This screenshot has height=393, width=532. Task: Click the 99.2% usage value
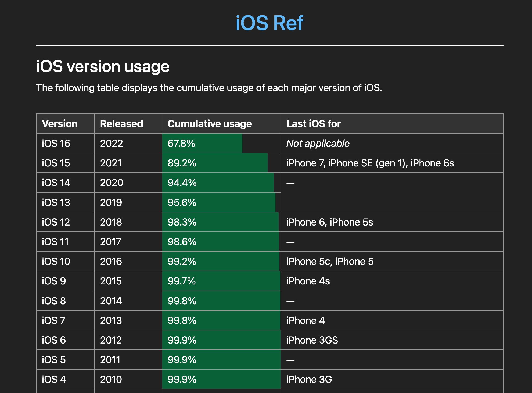tap(182, 261)
